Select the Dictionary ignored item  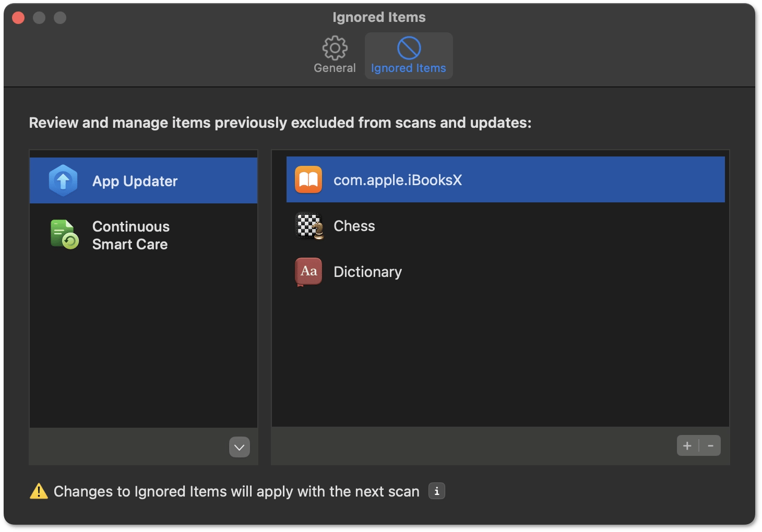tap(505, 272)
